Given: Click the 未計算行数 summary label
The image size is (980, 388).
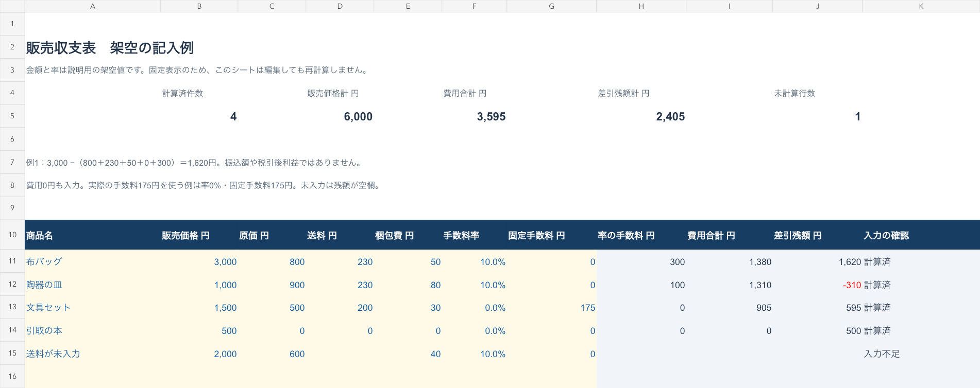Looking at the screenshot, I should tap(795, 93).
